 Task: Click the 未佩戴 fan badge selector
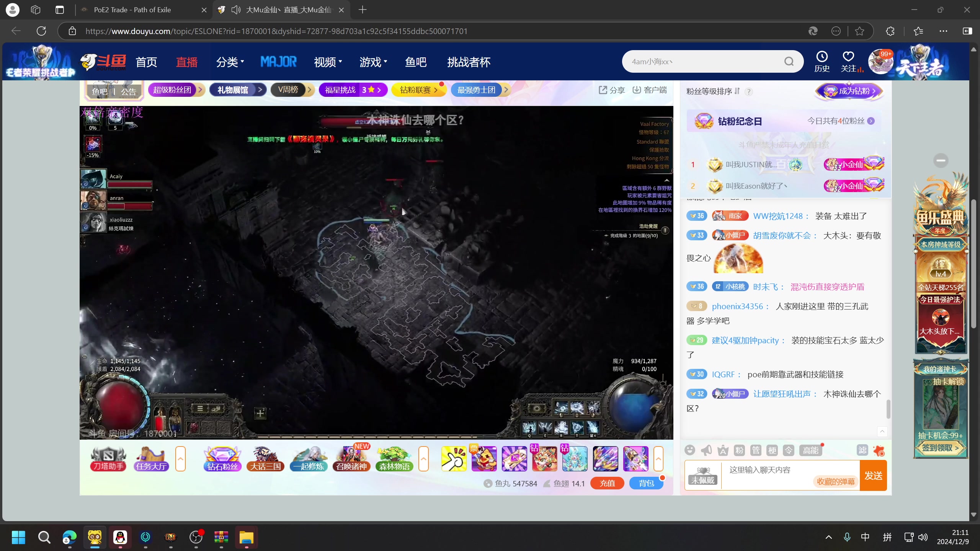pos(703,476)
